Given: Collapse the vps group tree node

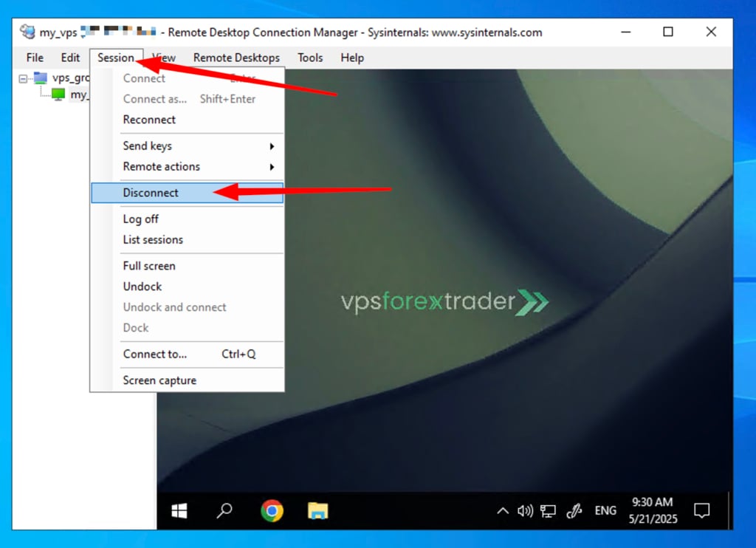Looking at the screenshot, I should pos(23,78).
